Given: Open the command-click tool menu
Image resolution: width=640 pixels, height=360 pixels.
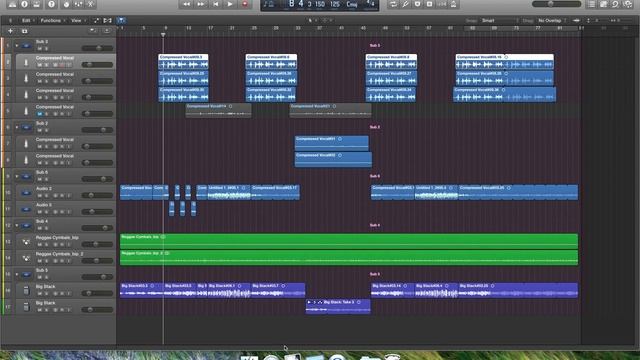Looking at the screenshot, I should pyautogui.click(x=327, y=20).
